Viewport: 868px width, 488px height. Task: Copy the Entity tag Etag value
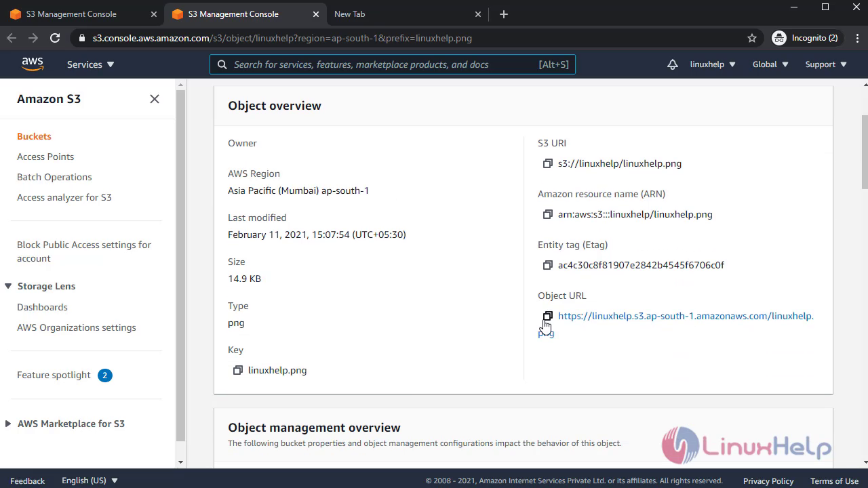pos(548,265)
